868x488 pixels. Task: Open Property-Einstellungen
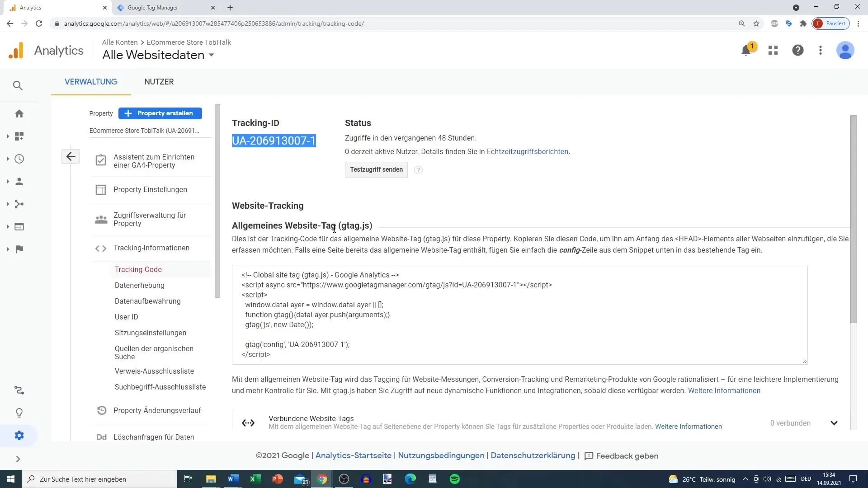(x=150, y=189)
